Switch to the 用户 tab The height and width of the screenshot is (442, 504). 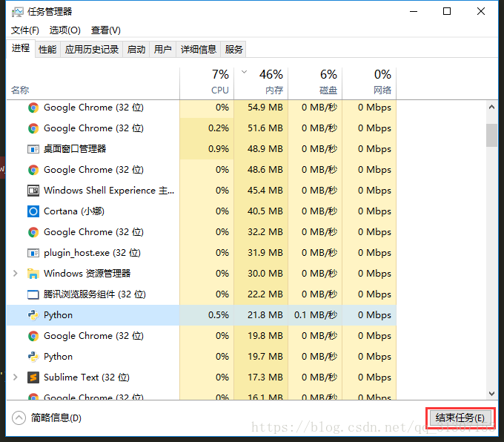tap(162, 49)
